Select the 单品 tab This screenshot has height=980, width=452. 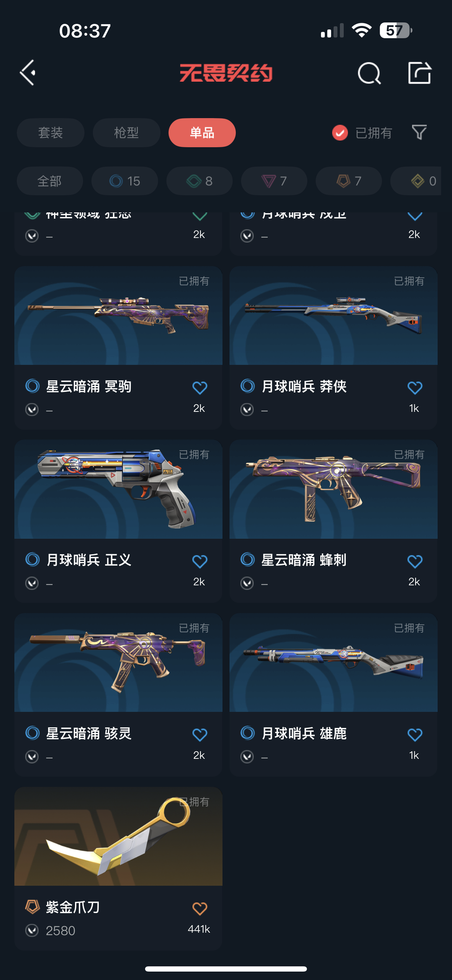[202, 133]
